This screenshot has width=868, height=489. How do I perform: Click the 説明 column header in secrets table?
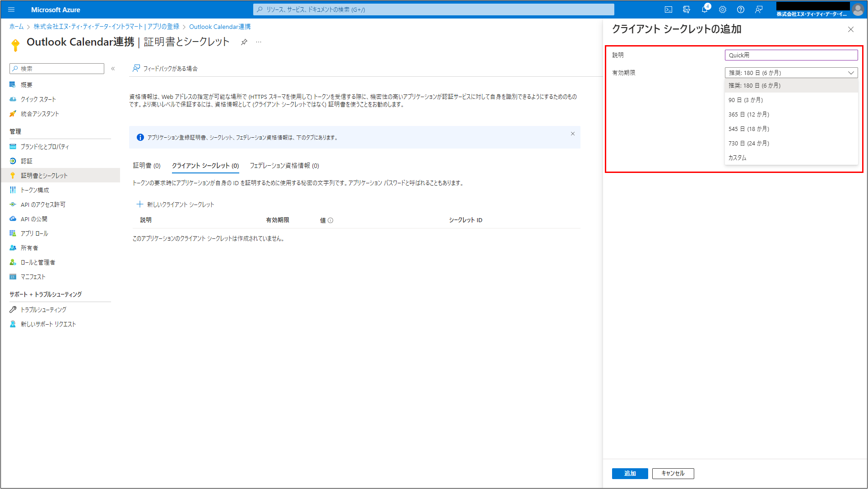tap(146, 220)
